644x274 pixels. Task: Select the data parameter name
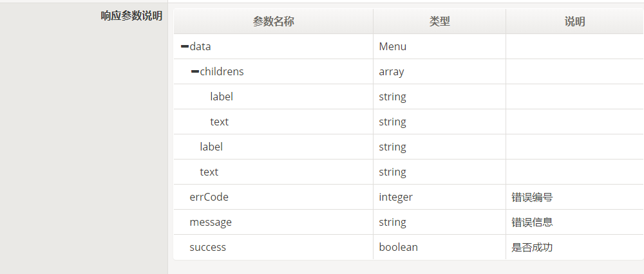pos(200,46)
